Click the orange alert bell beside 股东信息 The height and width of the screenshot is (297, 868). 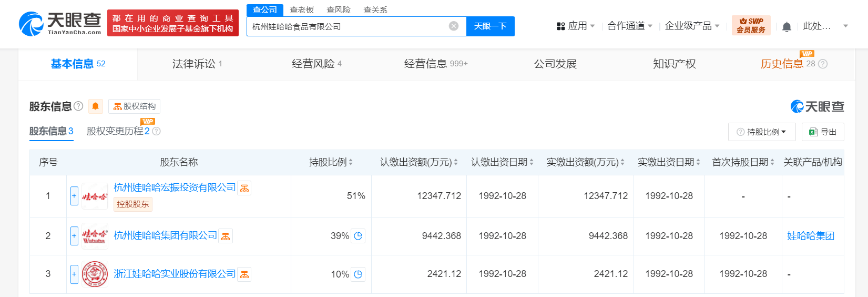pos(95,106)
